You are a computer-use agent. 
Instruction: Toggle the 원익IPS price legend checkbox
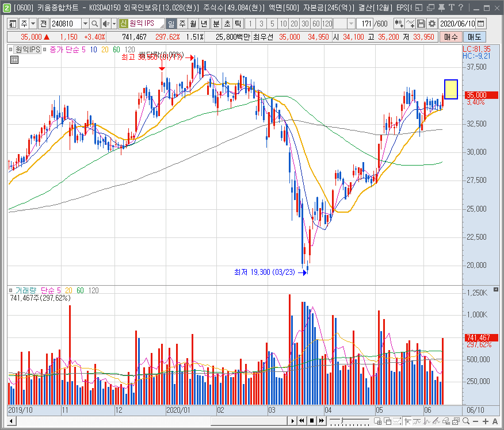click(x=10, y=49)
